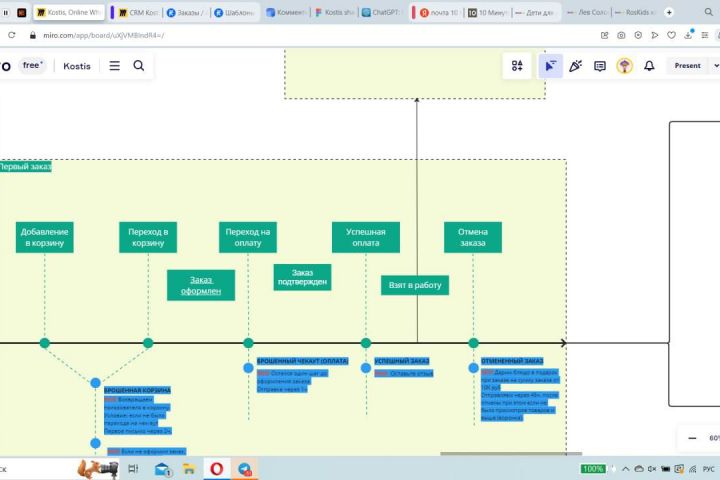Image resolution: width=720 pixels, height=480 pixels.
Task: Open a new browser tab with plus
Action: pos(669,12)
